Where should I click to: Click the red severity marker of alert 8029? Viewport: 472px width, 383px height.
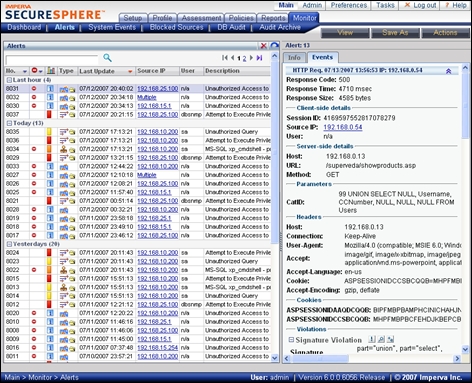pyautogui.click(x=49, y=157)
